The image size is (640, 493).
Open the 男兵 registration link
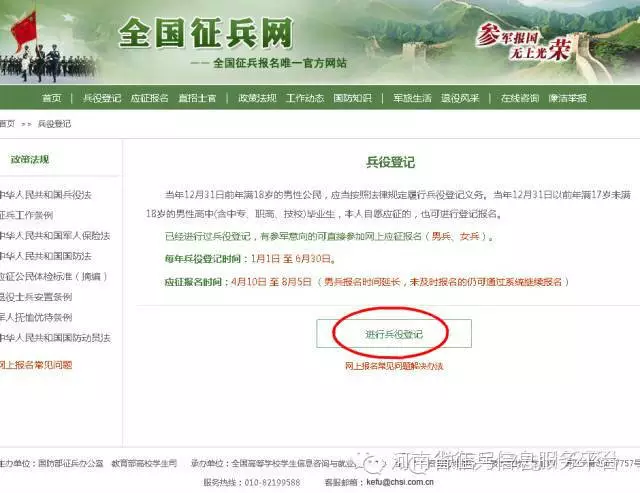click(441, 236)
